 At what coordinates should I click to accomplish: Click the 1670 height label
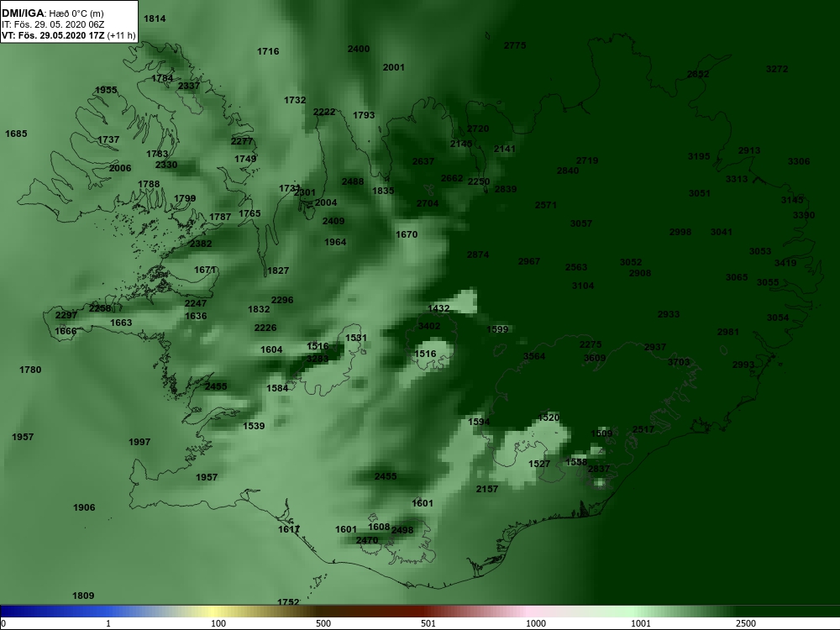(x=407, y=234)
